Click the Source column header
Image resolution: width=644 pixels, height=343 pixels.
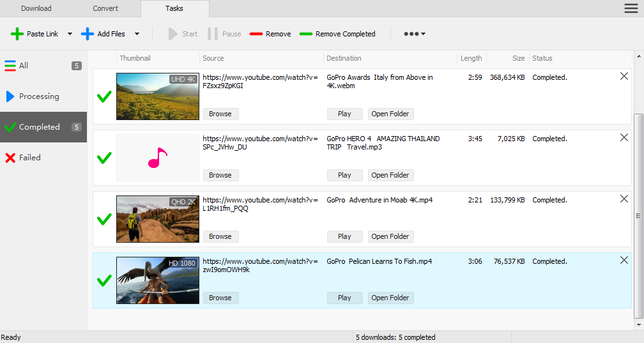[261, 58]
